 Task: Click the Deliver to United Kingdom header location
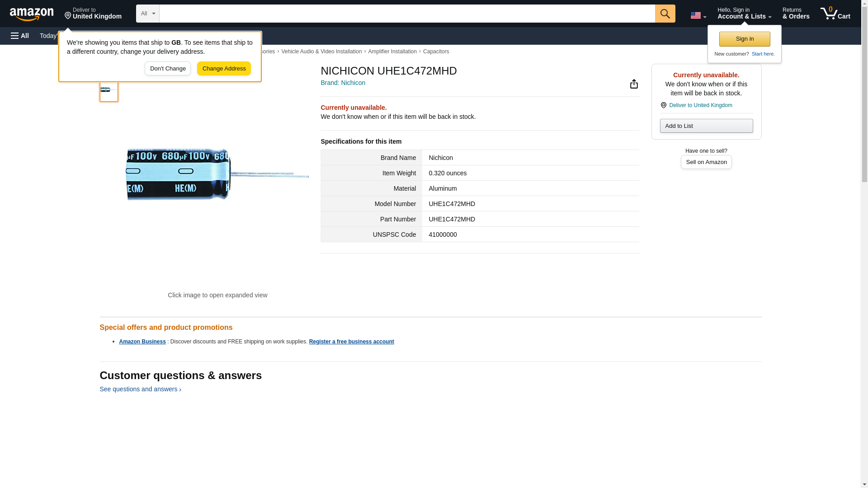point(93,14)
